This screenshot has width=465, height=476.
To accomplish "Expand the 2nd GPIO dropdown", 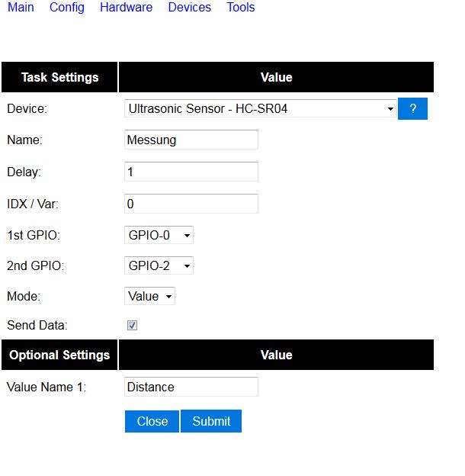I will coord(159,265).
